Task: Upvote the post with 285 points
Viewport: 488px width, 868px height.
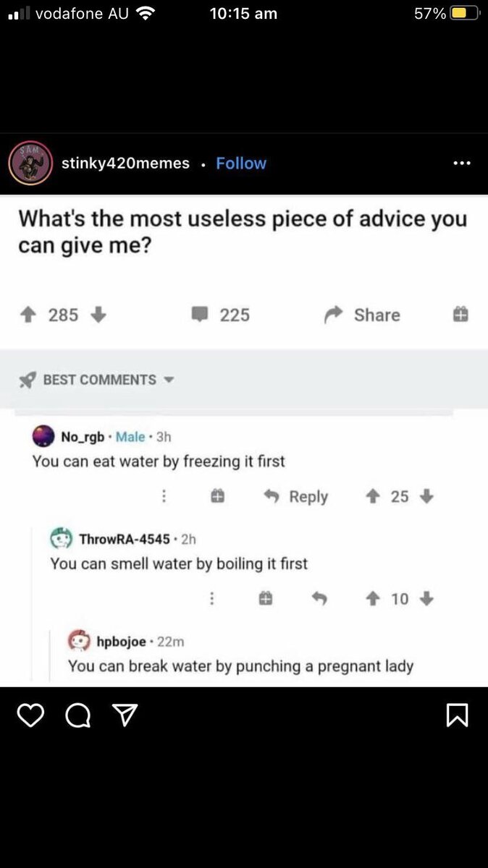Action: coord(30,315)
